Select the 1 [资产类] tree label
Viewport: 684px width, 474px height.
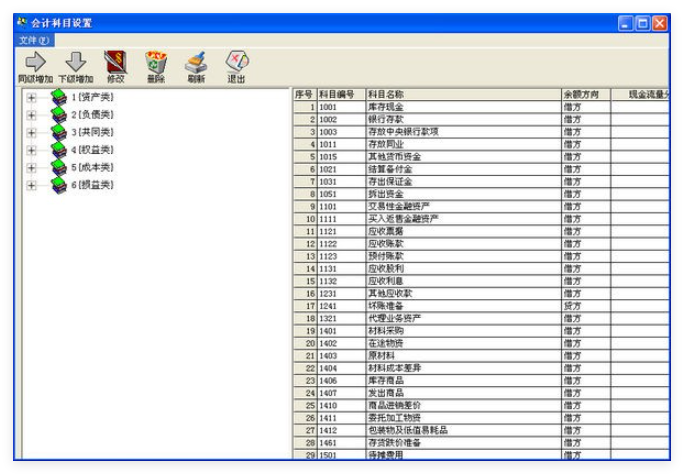pyautogui.click(x=92, y=97)
